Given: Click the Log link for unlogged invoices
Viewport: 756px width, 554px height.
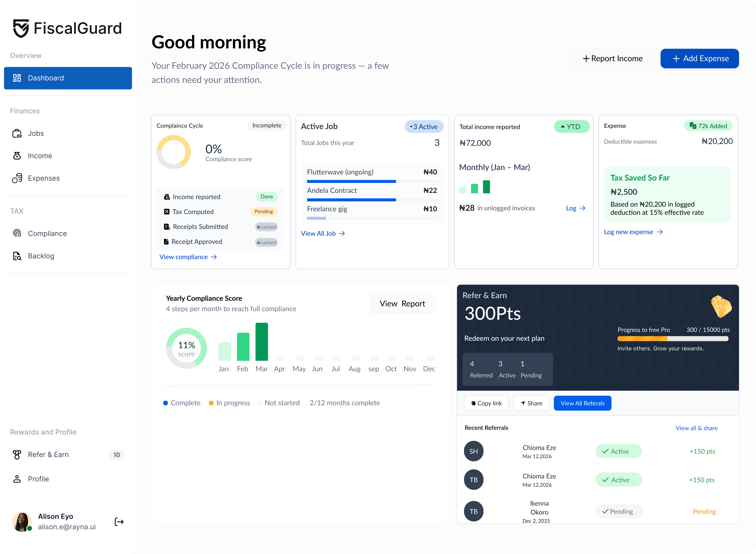Looking at the screenshot, I should click(576, 208).
